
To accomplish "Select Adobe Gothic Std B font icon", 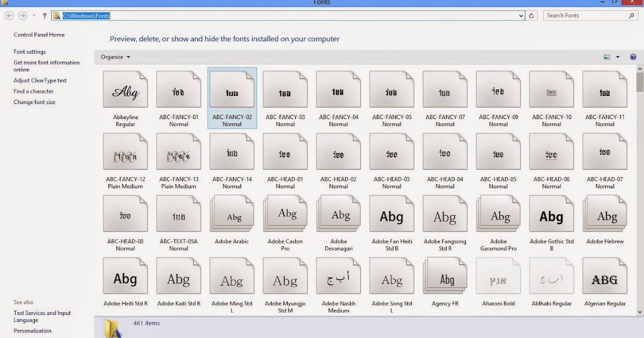I will (x=552, y=214).
